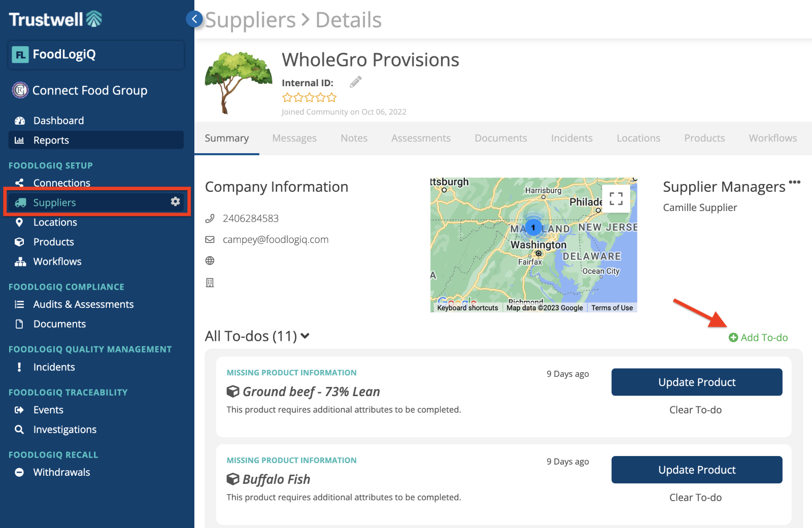Open Ground beef - 73% Lean product
This screenshot has height=528, width=812.
coord(311,392)
